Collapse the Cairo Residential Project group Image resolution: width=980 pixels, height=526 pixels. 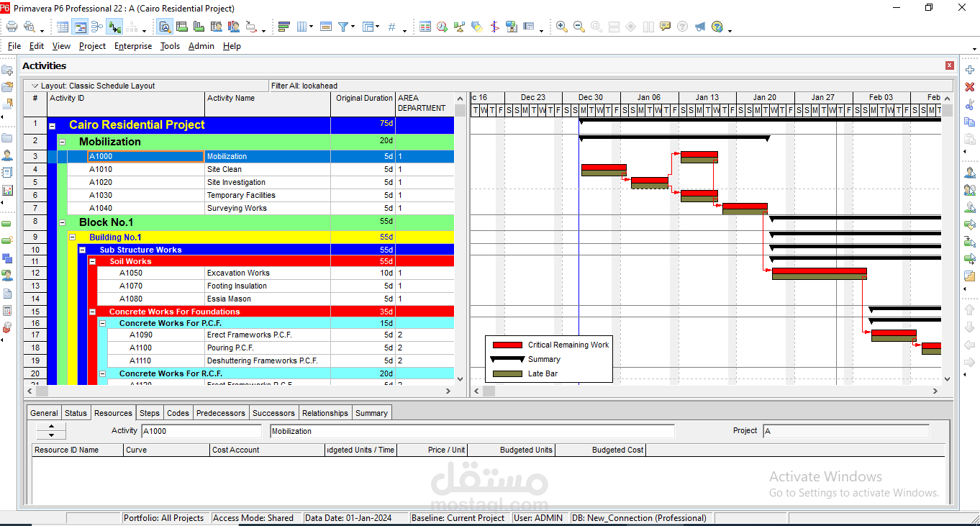(x=52, y=125)
